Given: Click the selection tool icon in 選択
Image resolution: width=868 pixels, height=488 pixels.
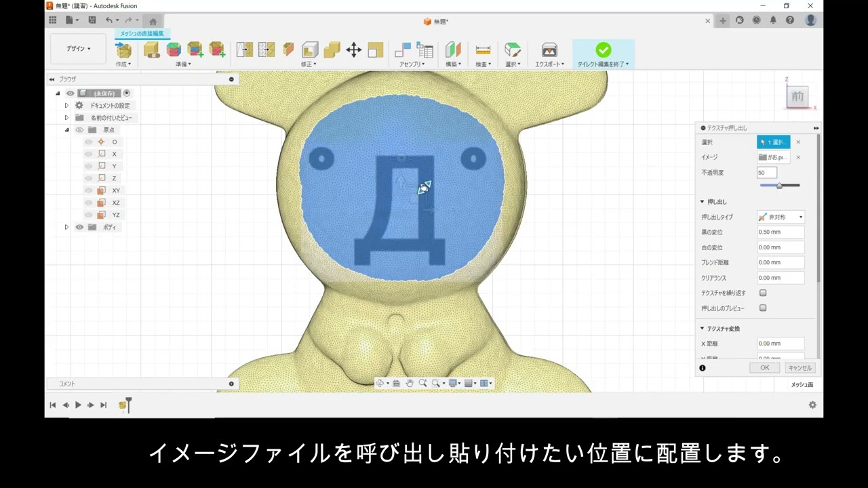Looking at the screenshot, I should pyautogui.click(x=513, y=49).
